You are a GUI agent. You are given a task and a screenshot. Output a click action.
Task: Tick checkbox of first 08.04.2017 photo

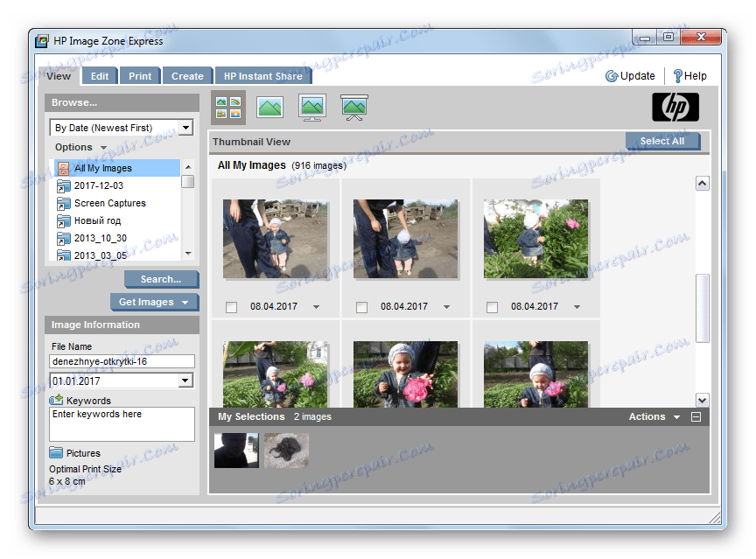(231, 307)
